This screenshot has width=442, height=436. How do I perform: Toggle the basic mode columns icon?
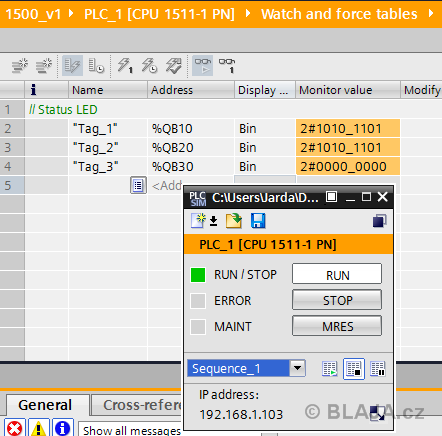pyautogui.click(x=72, y=66)
